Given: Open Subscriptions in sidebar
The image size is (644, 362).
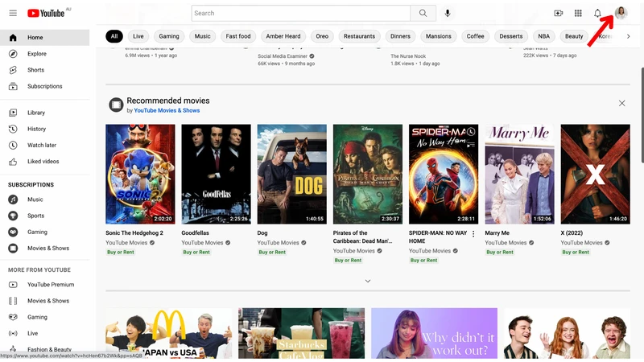Looking at the screenshot, I should pos(45,86).
